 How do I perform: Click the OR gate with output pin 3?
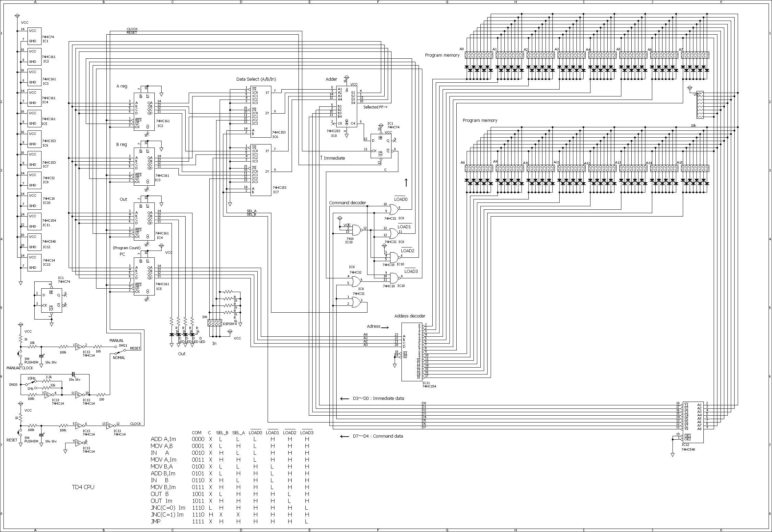click(356, 302)
